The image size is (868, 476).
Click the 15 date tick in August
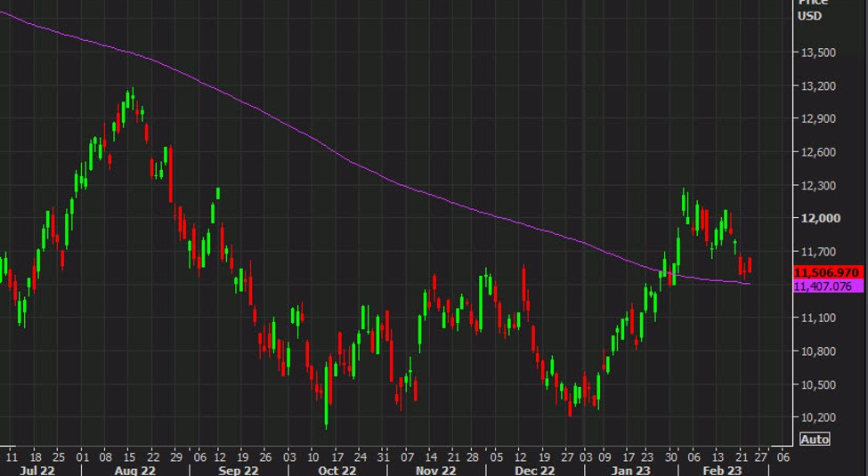(130, 457)
